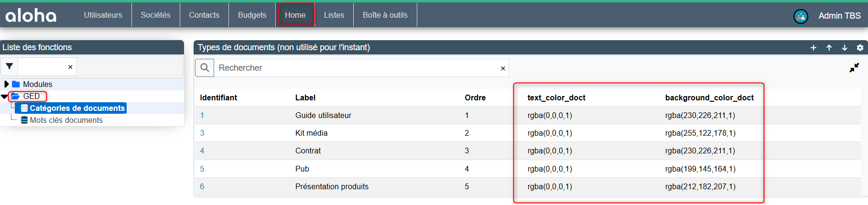
Task: Select the Contrat label cell
Action: pyautogui.click(x=308, y=151)
